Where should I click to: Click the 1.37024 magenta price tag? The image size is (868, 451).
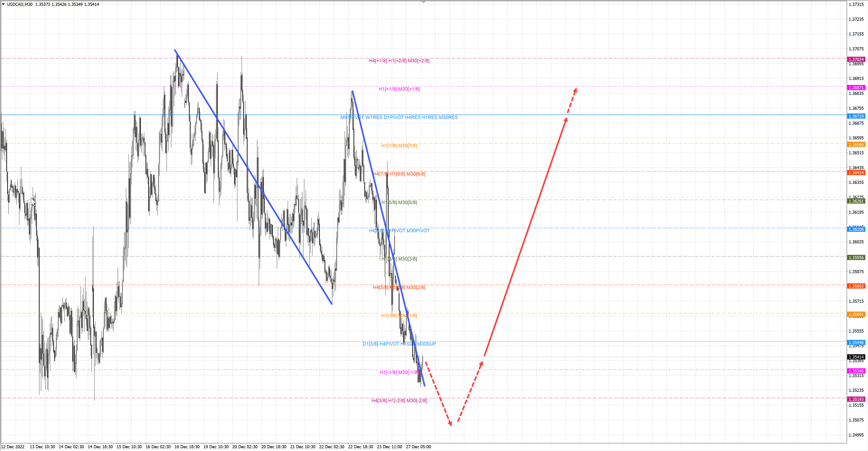click(856, 60)
